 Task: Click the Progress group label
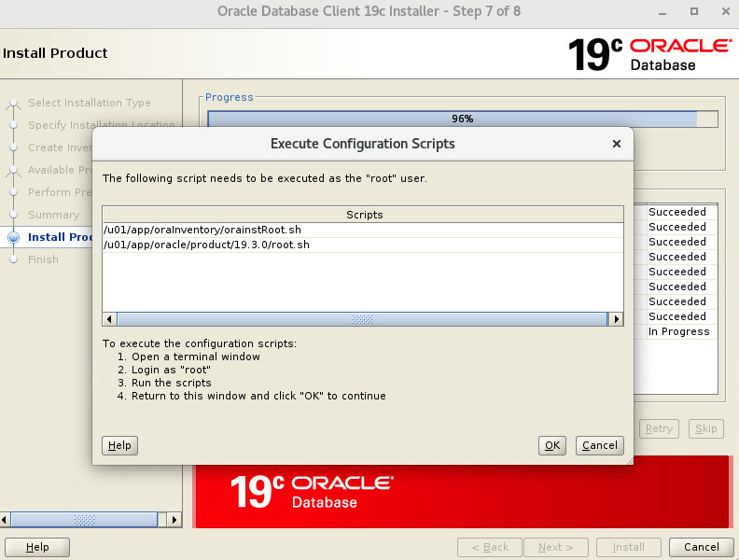(x=229, y=97)
